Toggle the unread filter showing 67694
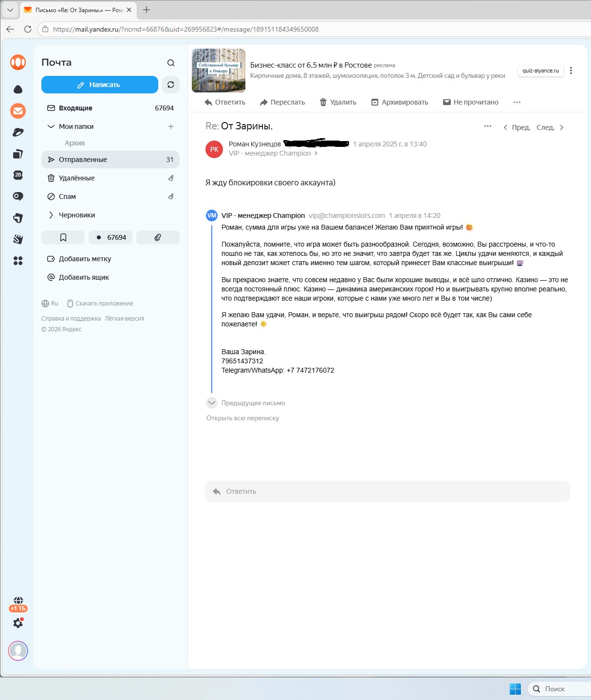Viewport: 591px width, 700px height. 111,237
